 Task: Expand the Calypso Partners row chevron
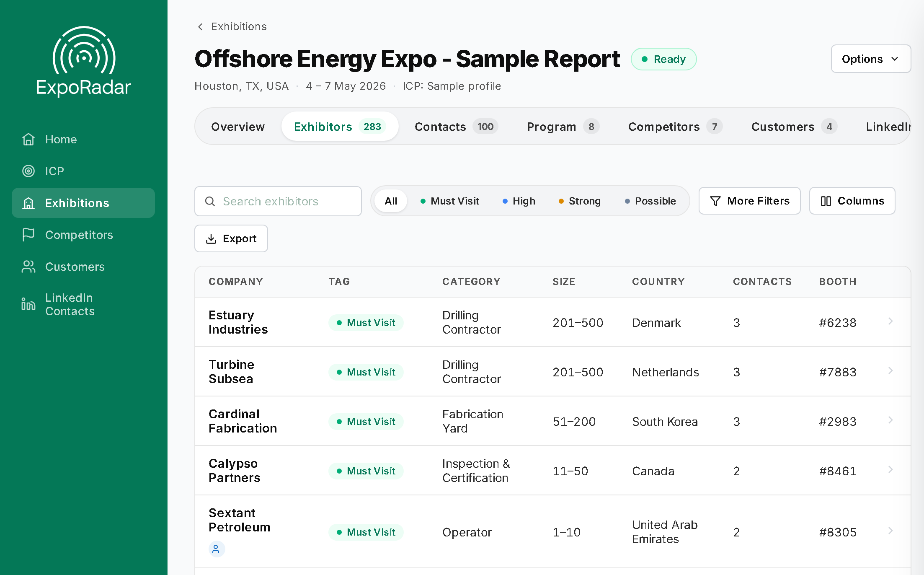(890, 470)
